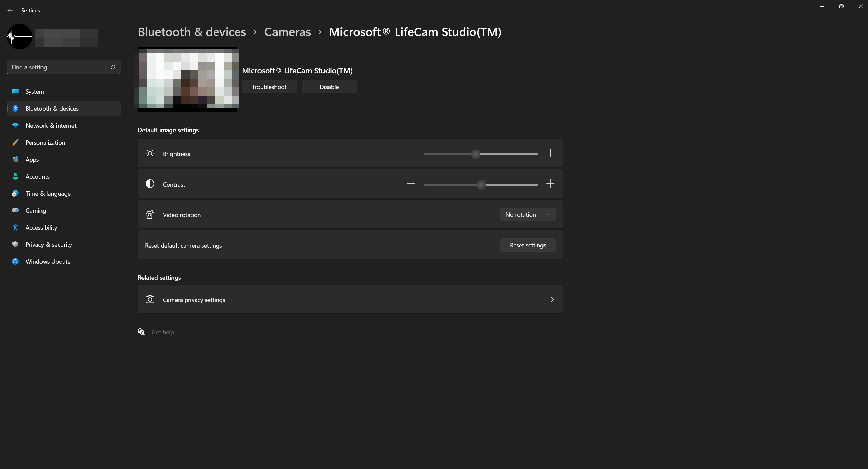The image size is (868, 469).
Task: Click the Bluetooth icon in sidebar
Action: pyautogui.click(x=15, y=108)
